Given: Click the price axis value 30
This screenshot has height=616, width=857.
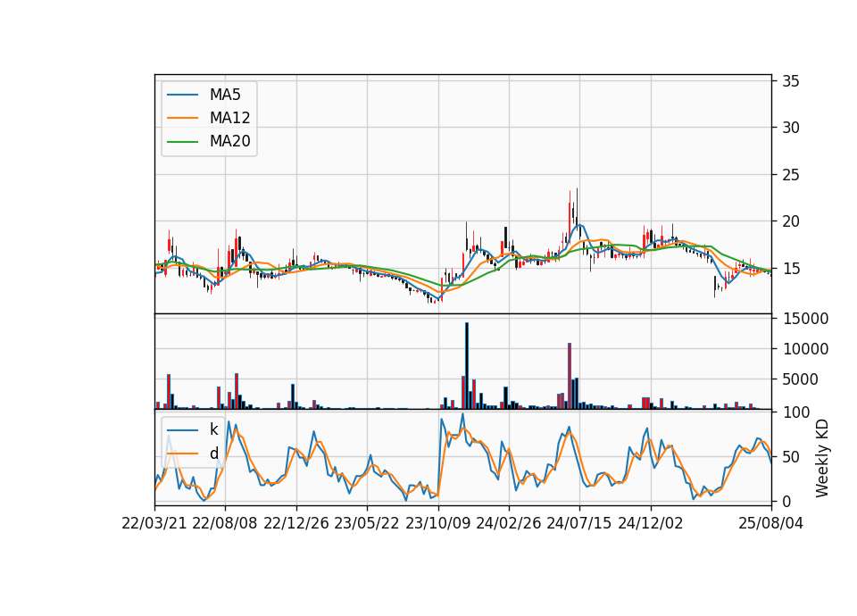Looking at the screenshot, I should (x=791, y=128).
